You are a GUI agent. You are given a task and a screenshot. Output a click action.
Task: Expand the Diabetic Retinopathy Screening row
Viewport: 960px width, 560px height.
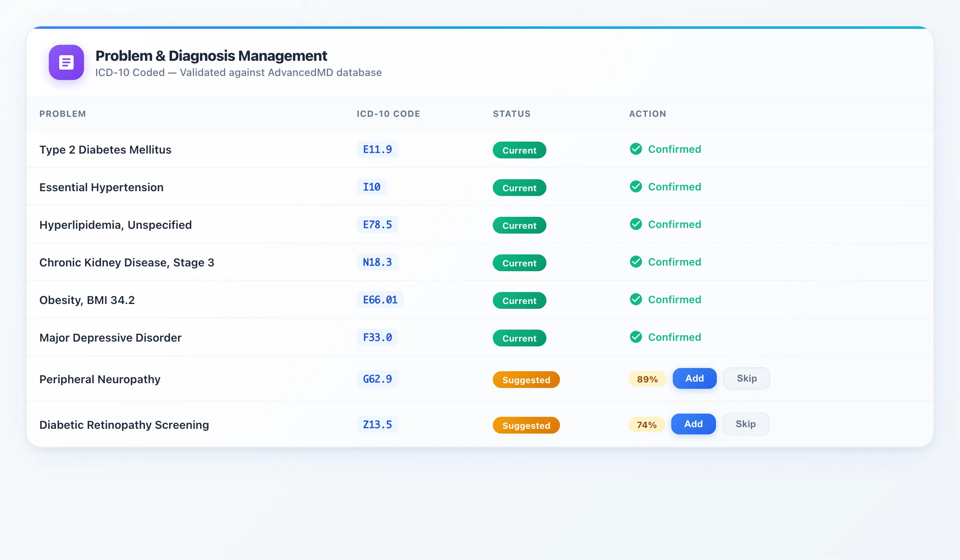point(124,425)
